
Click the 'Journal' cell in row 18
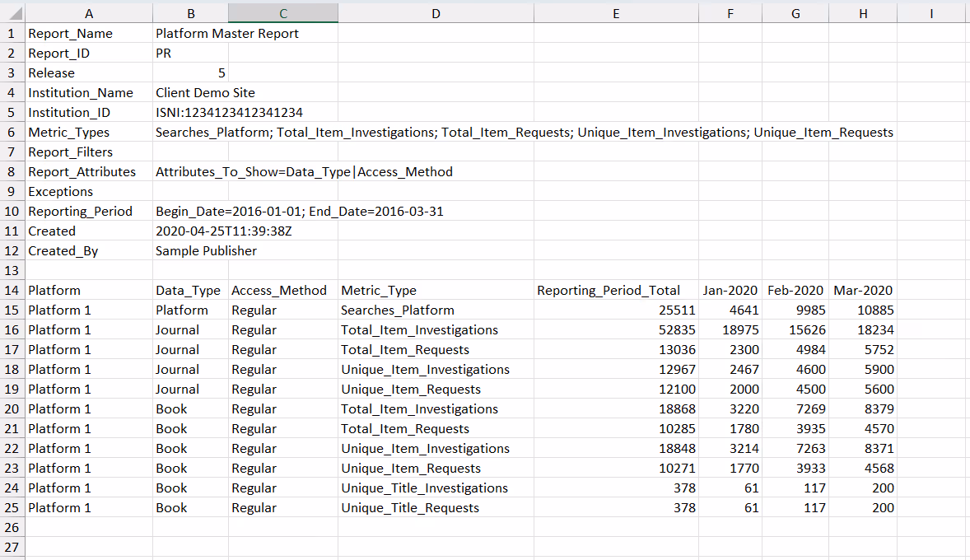190,370
